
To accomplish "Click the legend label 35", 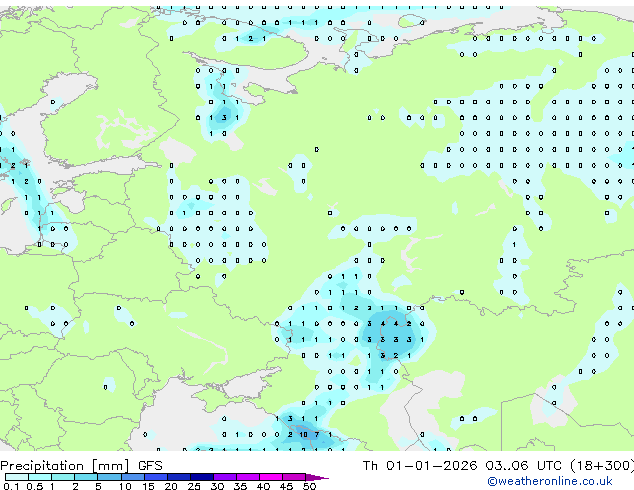I will tap(240, 486).
